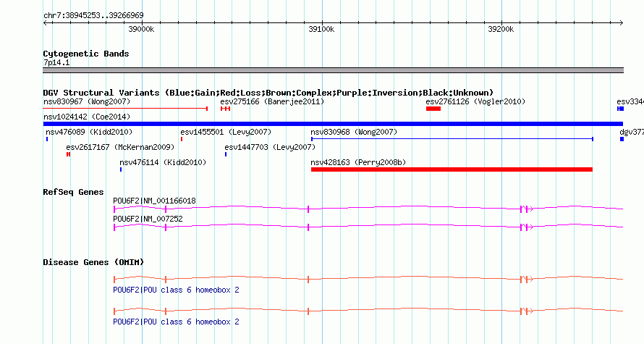Select the blue glyph under the cut-off dgv377 label
This screenshot has height=344, width=644.
pos(622,139)
